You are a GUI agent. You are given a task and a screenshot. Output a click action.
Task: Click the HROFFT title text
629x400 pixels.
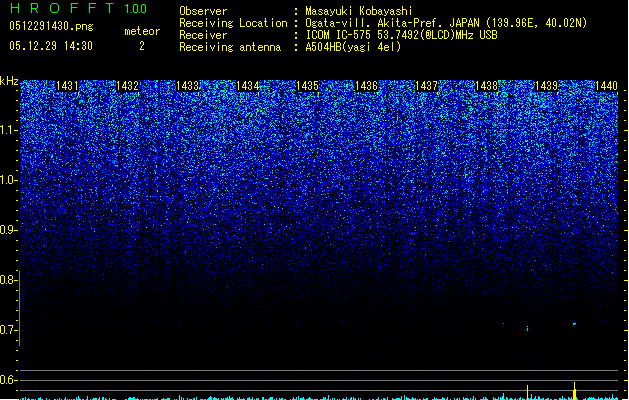point(62,8)
